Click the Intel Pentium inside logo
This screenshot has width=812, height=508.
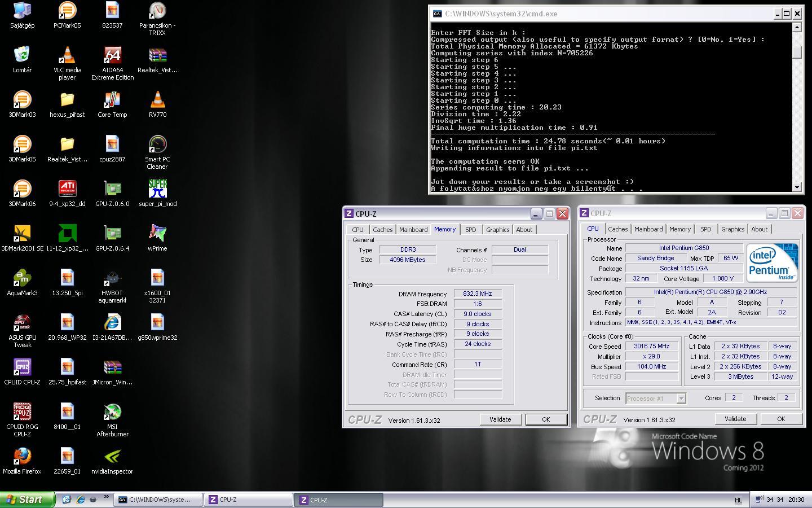(772, 262)
